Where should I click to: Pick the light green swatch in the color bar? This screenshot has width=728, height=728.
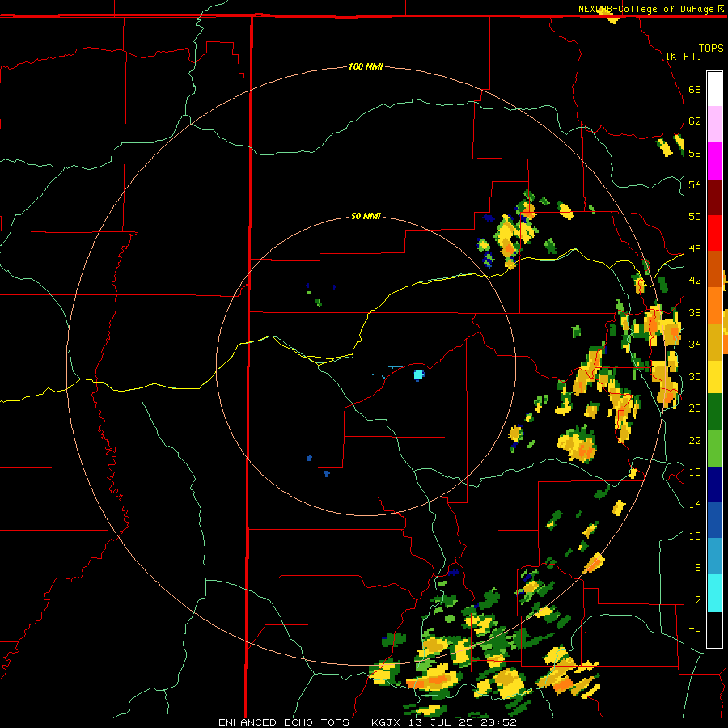[714, 448]
